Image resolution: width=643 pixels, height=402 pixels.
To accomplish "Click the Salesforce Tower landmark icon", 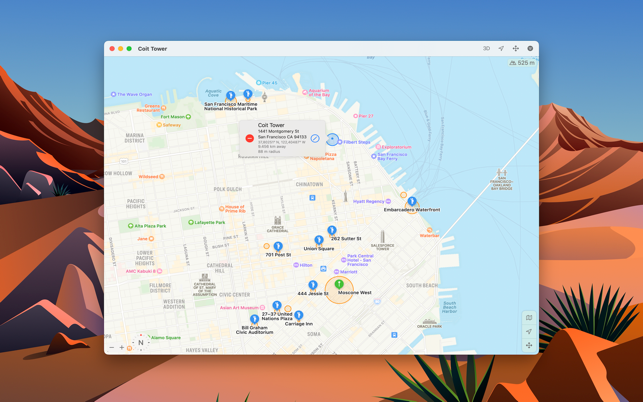I will click(382, 237).
